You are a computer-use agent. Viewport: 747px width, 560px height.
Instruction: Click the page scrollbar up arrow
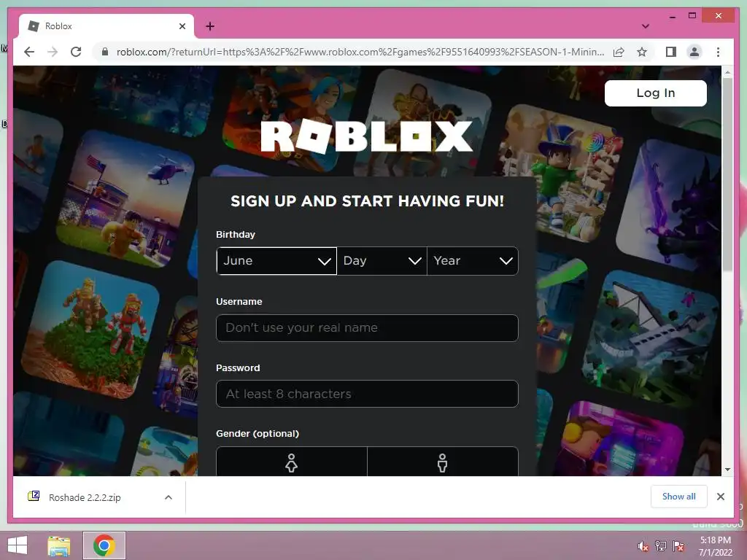pyautogui.click(x=727, y=72)
